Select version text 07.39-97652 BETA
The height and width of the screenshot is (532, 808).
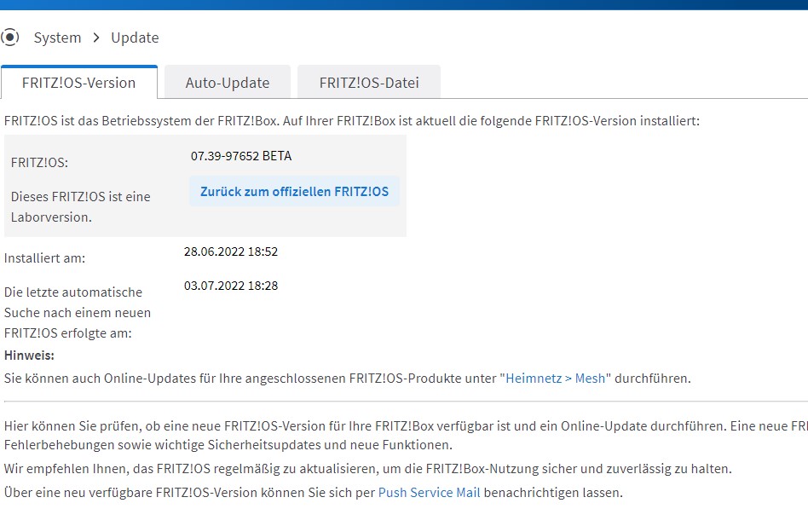click(x=241, y=156)
